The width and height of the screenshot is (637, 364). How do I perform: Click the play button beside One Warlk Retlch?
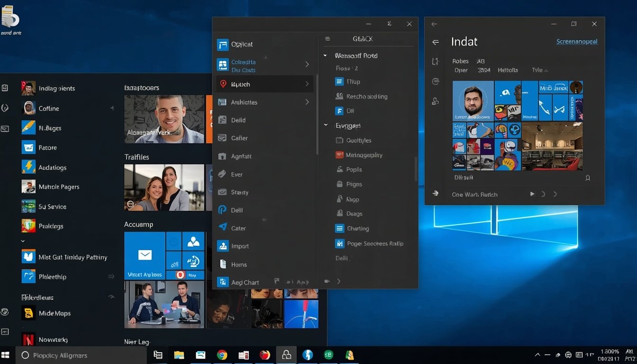pos(532,194)
